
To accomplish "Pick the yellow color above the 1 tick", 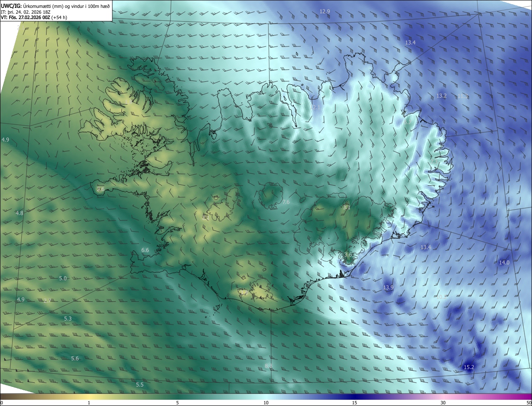I will pyautogui.click(x=89, y=397).
